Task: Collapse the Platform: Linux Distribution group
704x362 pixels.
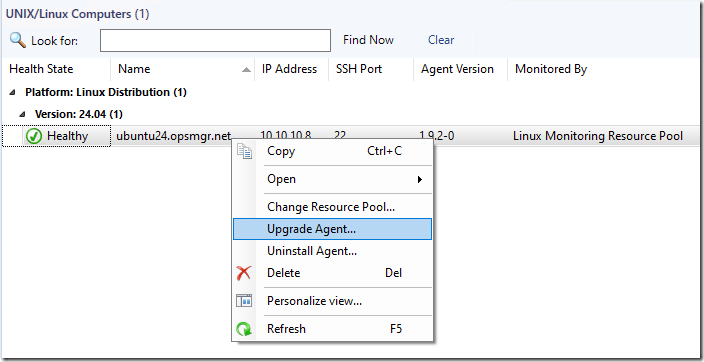Action: point(13,93)
